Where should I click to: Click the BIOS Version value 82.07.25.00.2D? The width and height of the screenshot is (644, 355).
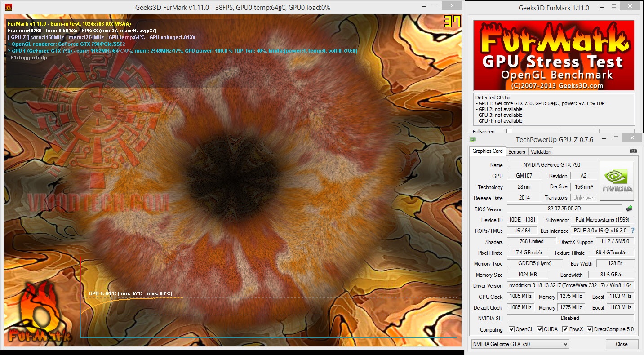click(564, 209)
